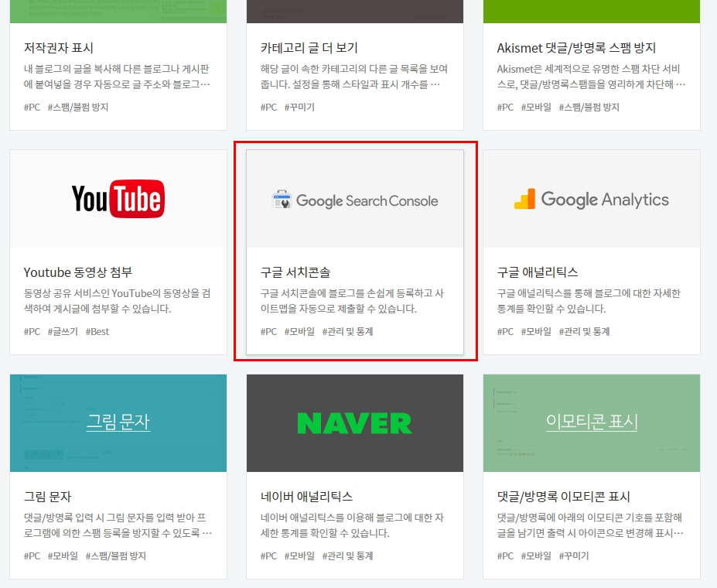Open the NAVER logo thumbnail

point(355,423)
